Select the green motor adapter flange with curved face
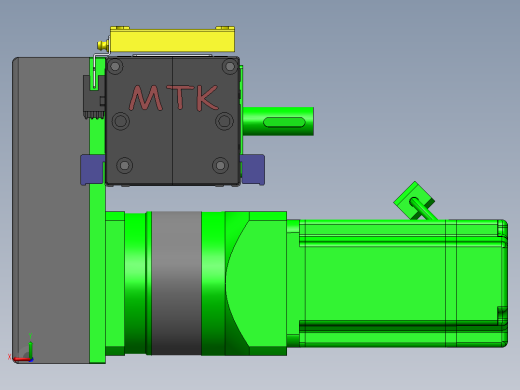This screenshot has height=390, width=520. point(256,283)
